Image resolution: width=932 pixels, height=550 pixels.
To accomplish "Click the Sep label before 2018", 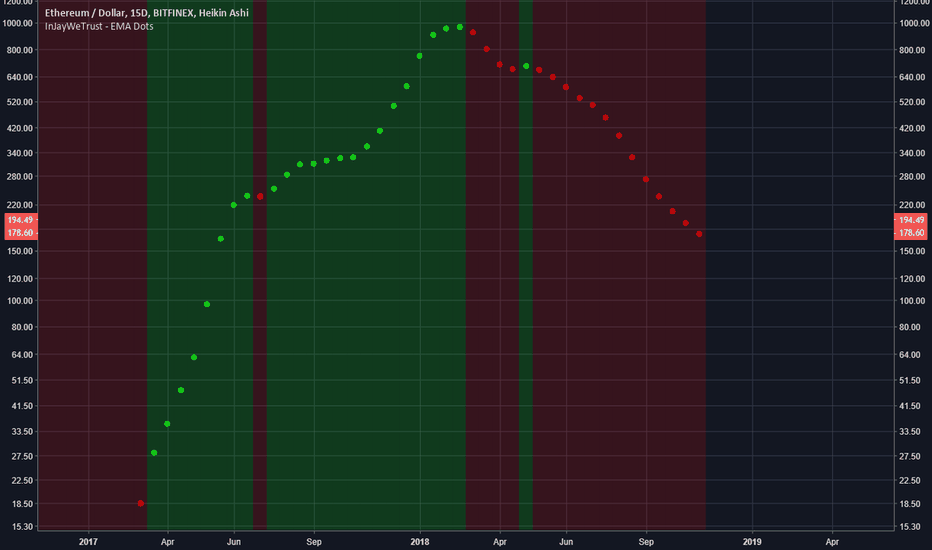I will coord(314,542).
